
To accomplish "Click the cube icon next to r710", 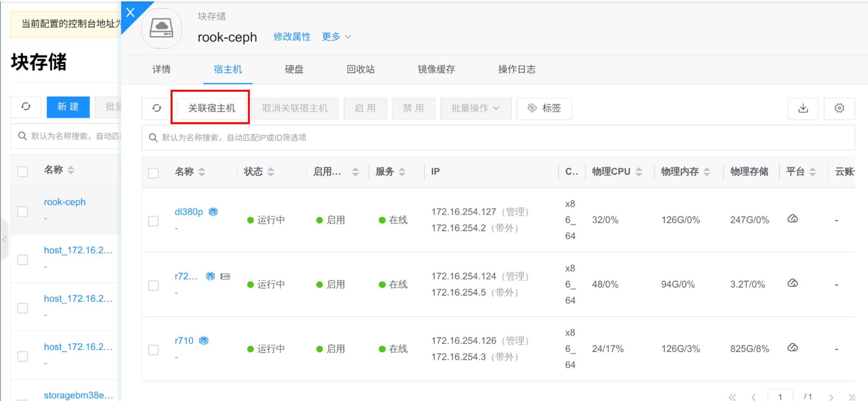I will 204,341.
